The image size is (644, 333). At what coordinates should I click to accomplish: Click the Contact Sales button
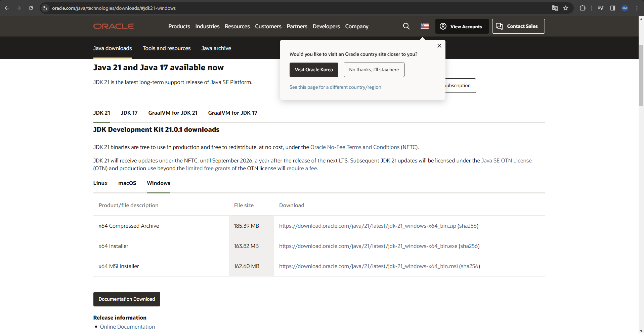click(518, 26)
